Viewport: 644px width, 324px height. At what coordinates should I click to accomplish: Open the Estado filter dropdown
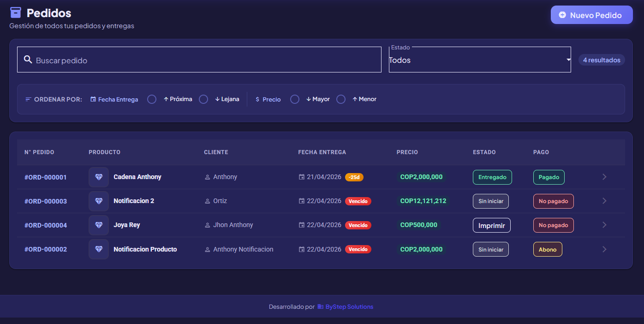480,60
